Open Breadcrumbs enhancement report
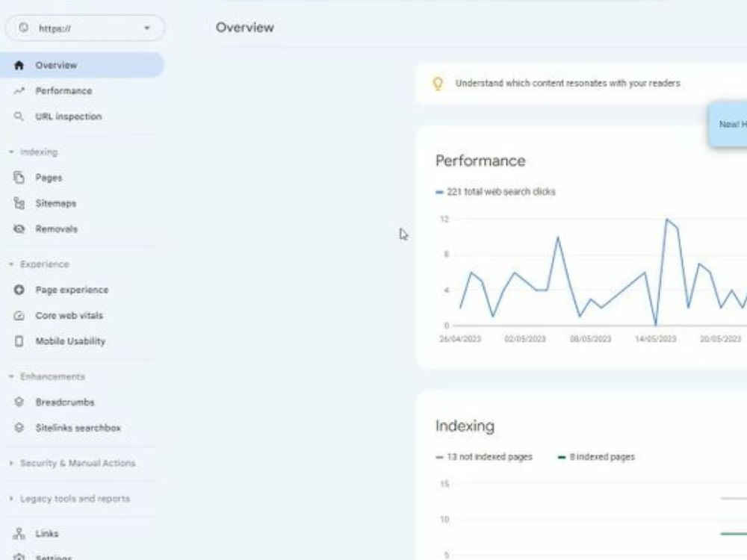The width and height of the screenshot is (747, 560). 82,402
